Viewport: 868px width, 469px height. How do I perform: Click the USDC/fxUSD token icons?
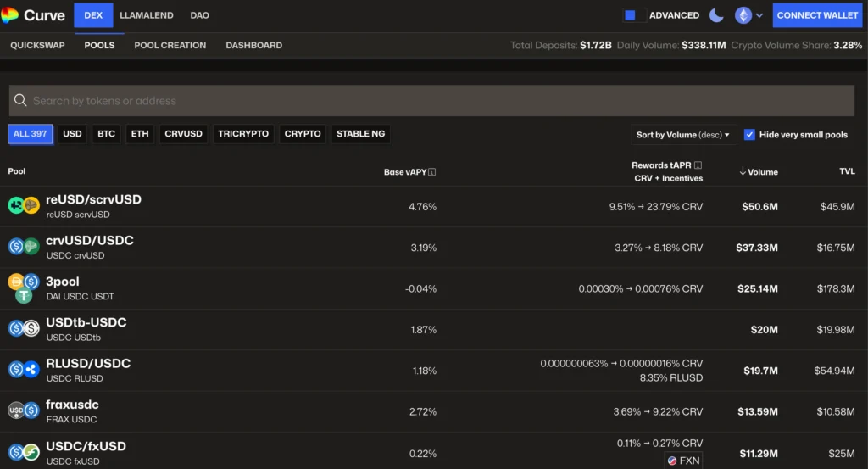coord(23,453)
